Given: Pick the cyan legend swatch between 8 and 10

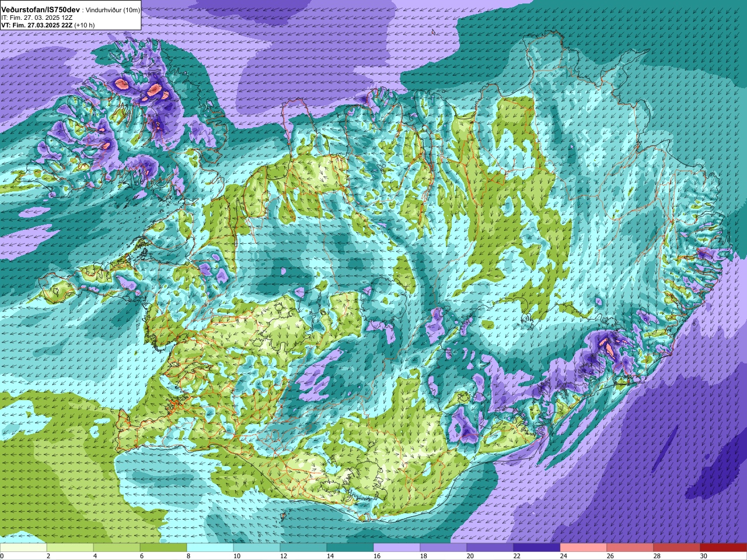Looking at the screenshot, I should (x=210, y=548).
